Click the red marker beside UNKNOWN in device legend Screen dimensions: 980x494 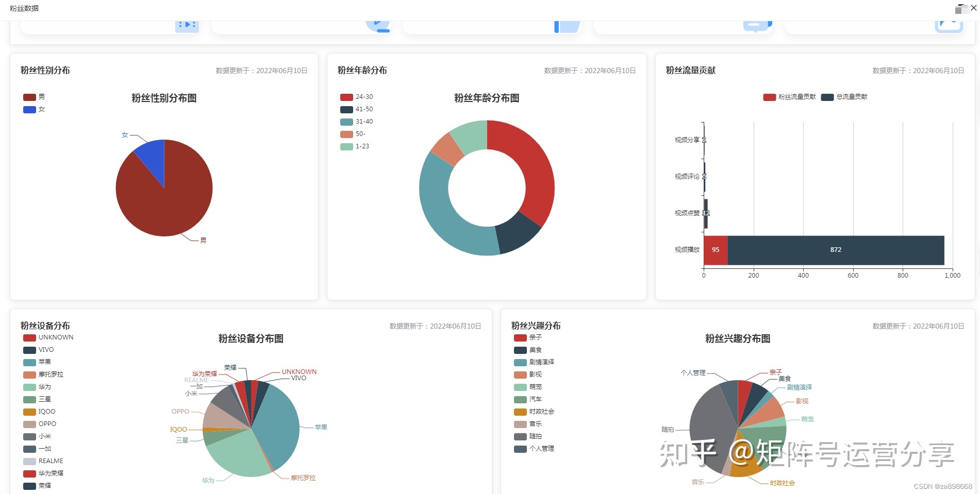(28, 337)
